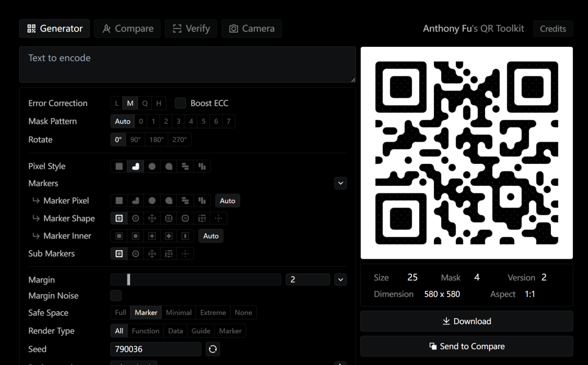The image size is (588, 365).
Task: Open Anthony Fu's profile link
Action: (x=446, y=28)
